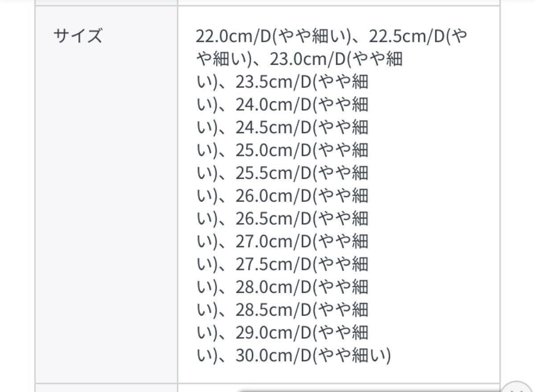Select the 24.0cm/D size entry
The width and height of the screenshot is (535, 392).
click(273, 105)
